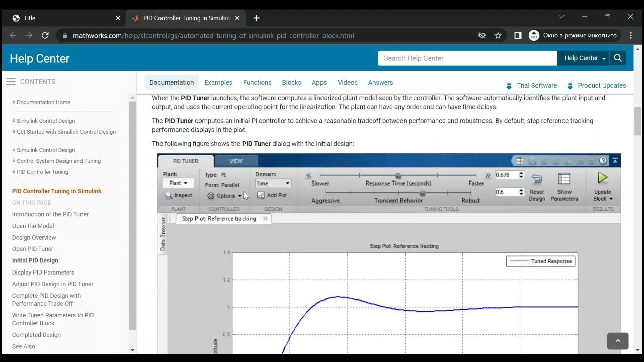The image size is (644, 362).
Task: Close the Step Plot Reference tracking tab
Action: 265,219
